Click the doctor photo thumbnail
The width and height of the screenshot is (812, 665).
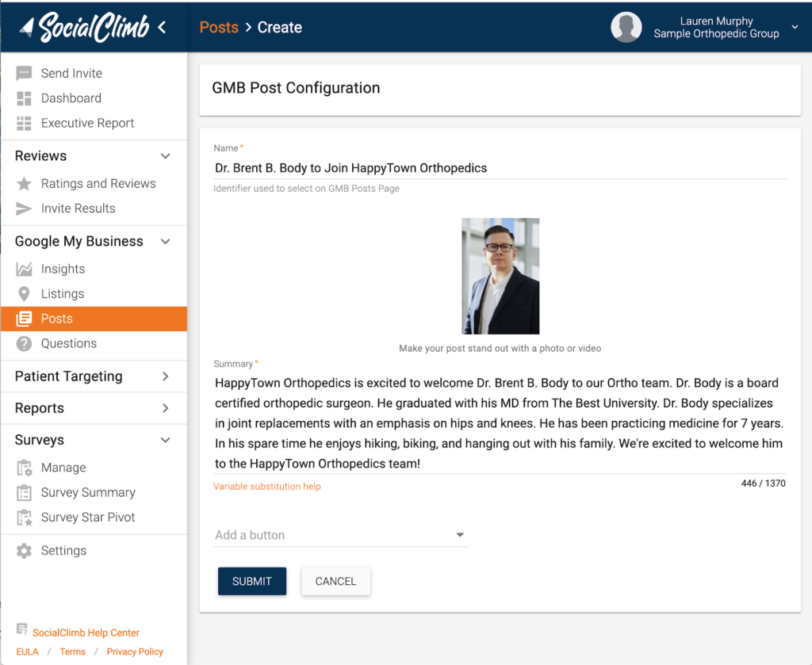coord(500,276)
